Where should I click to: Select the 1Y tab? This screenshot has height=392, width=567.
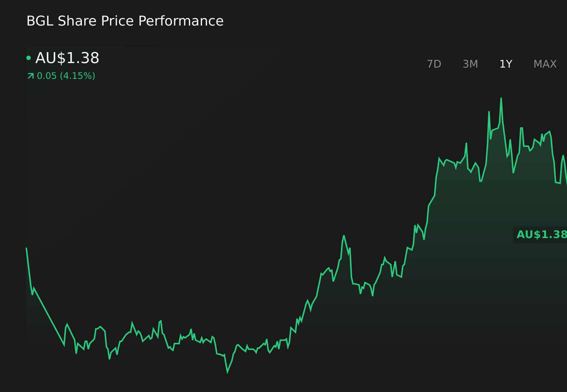point(506,64)
